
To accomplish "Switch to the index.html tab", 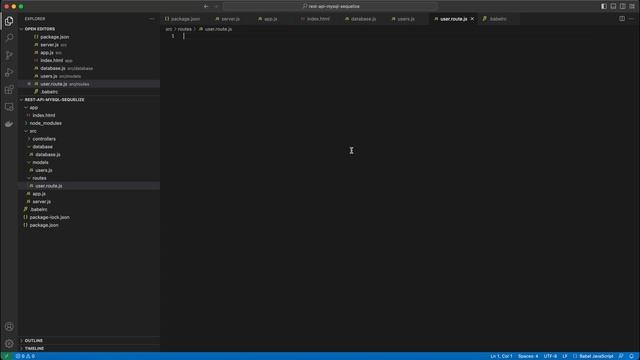I will 318,19.
